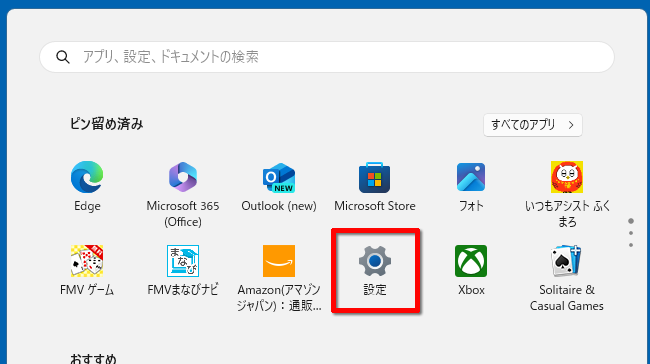650x364 pixels.
Task: Click the search magnifier icon
Action: coord(63,57)
